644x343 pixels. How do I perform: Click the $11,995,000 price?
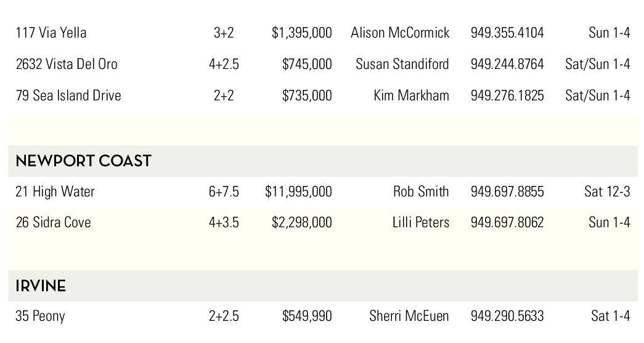(298, 192)
